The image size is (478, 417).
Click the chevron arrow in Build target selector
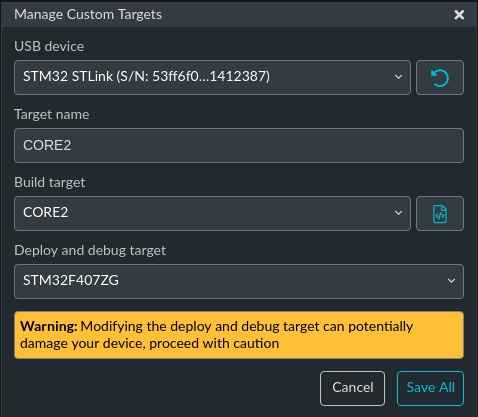point(398,213)
